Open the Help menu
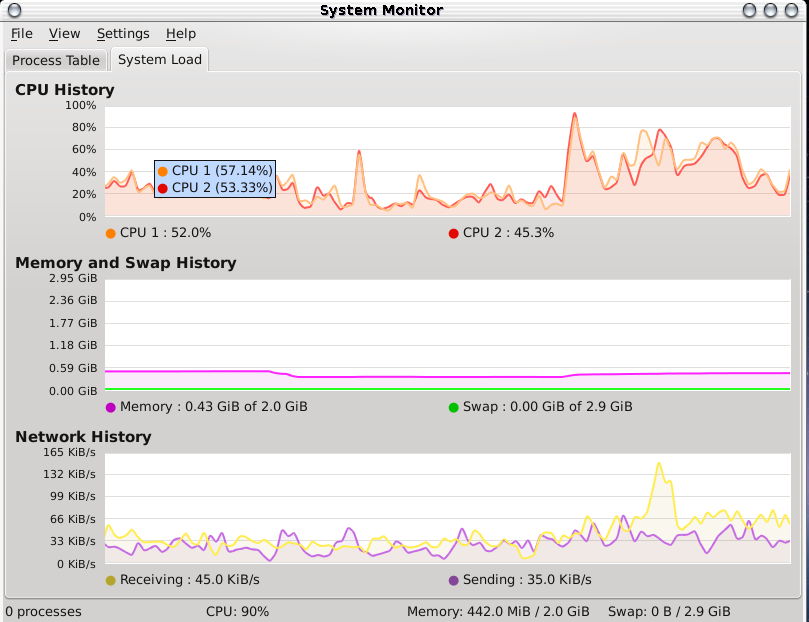Image resolution: width=809 pixels, height=622 pixels. click(181, 34)
